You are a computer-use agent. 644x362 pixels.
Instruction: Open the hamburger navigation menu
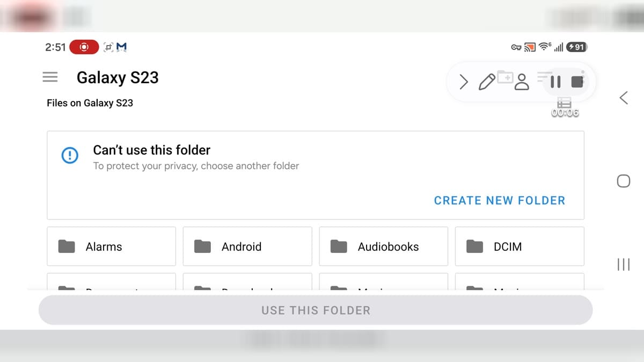(x=50, y=77)
